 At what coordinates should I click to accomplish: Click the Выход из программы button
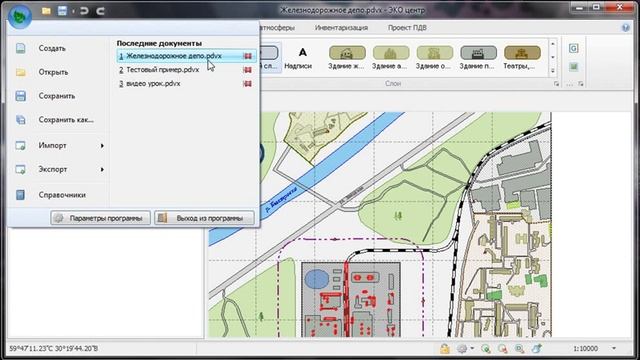coord(204,218)
